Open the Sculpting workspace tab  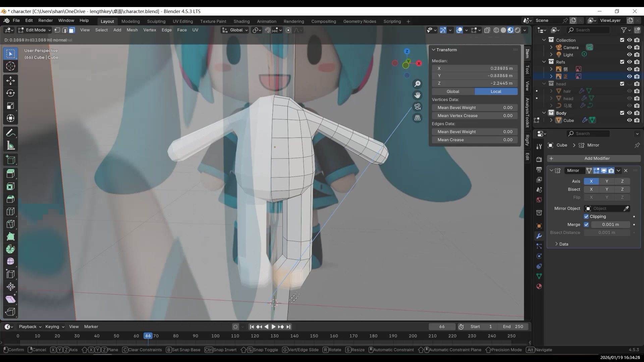point(156,21)
